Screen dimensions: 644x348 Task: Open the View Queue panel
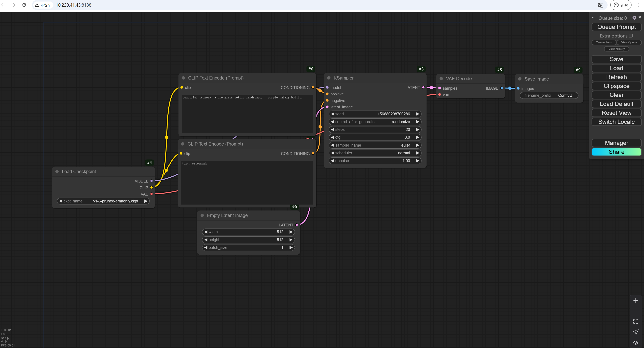coord(629,42)
